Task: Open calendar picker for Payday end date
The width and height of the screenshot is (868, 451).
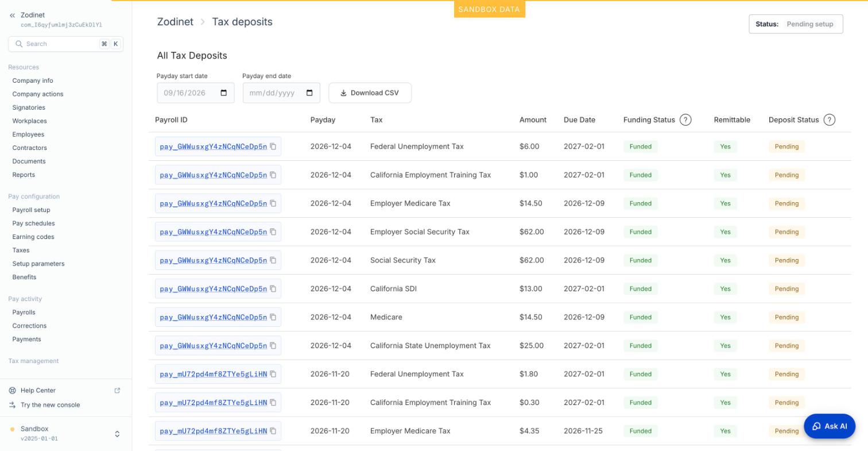Action: (x=309, y=93)
